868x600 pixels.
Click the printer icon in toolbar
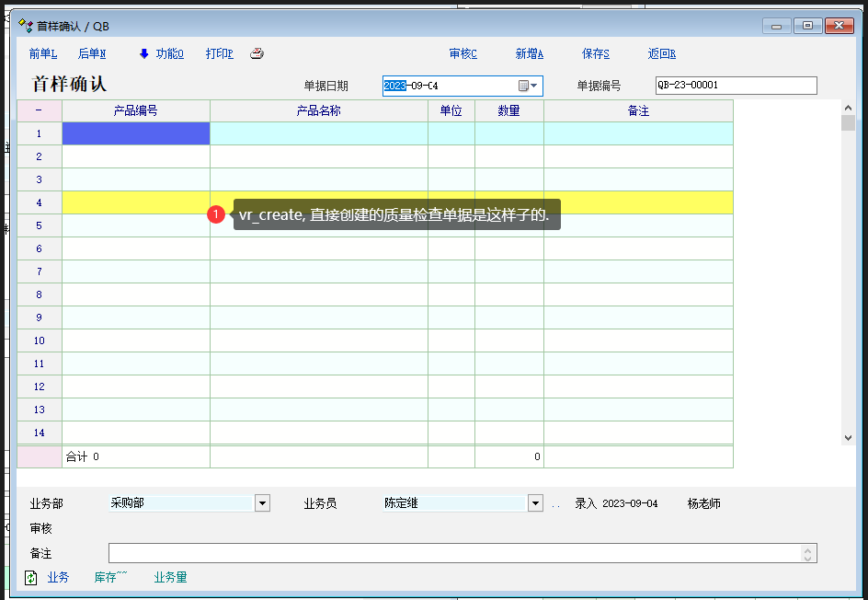[257, 53]
